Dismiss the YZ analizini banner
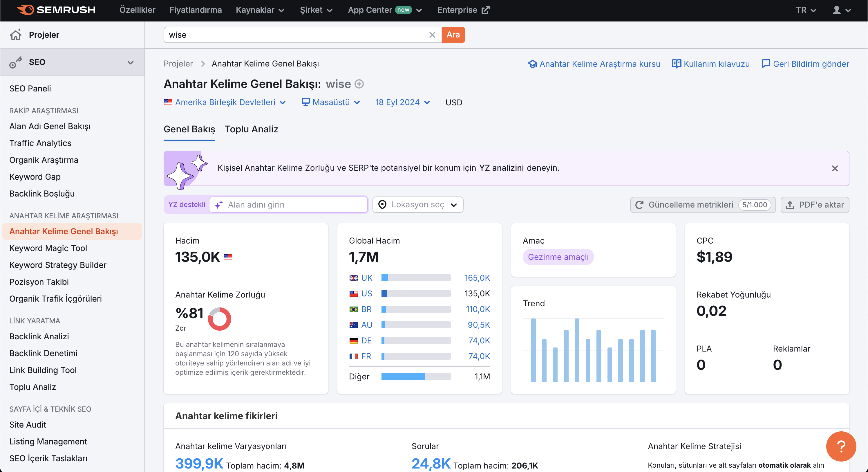Screen dimensions: 868x472 tap(835, 168)
